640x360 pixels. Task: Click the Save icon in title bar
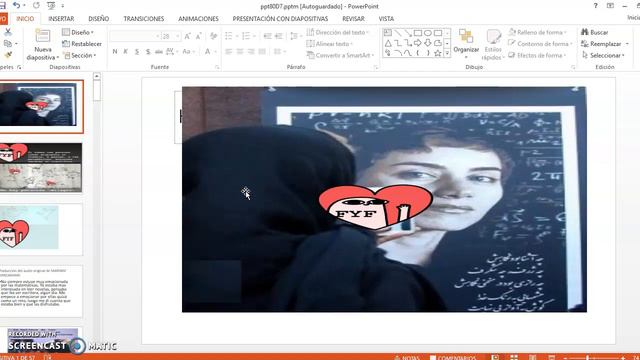pos(2,5)
